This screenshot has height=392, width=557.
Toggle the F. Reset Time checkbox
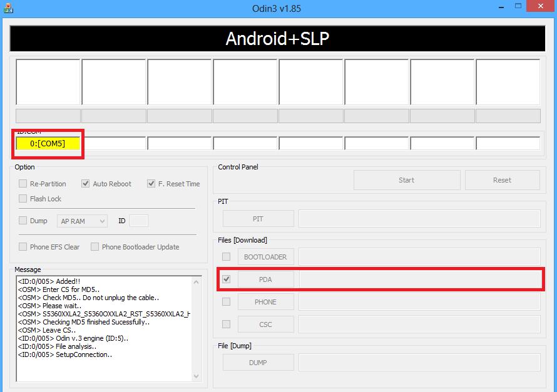(x=151, y=184)
